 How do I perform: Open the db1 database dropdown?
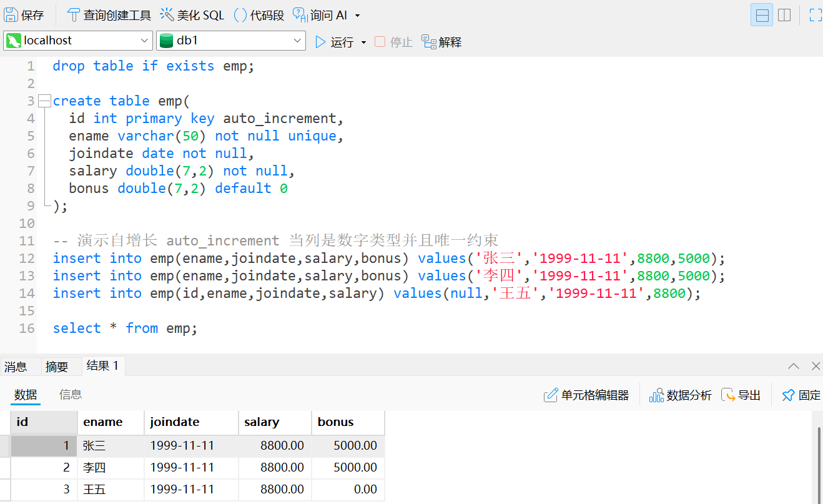coord(231,41)
